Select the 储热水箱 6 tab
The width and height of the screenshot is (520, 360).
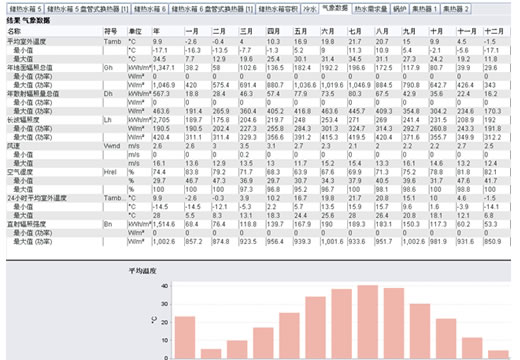[150, 9]
